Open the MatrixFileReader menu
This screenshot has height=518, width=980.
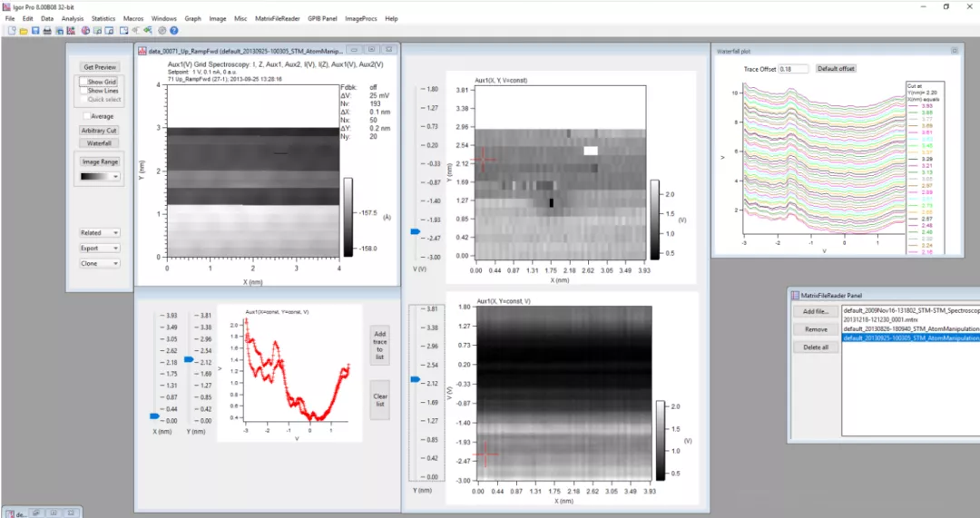click(278, 19)
